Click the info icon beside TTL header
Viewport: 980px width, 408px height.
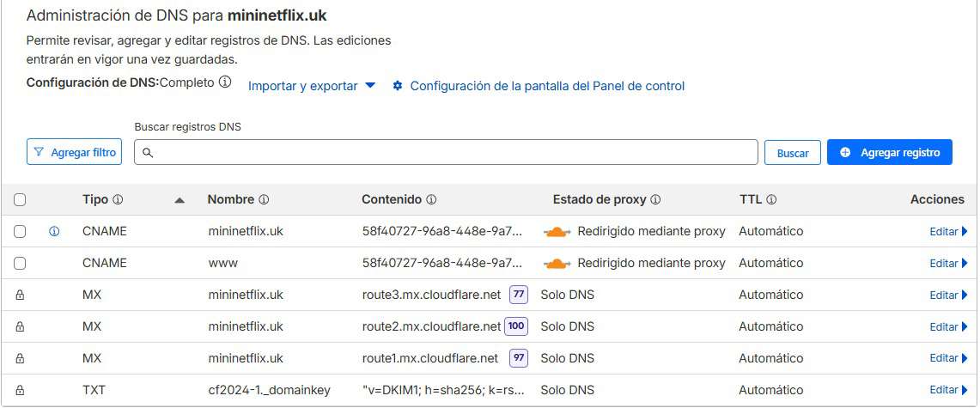tap(771, 199)
